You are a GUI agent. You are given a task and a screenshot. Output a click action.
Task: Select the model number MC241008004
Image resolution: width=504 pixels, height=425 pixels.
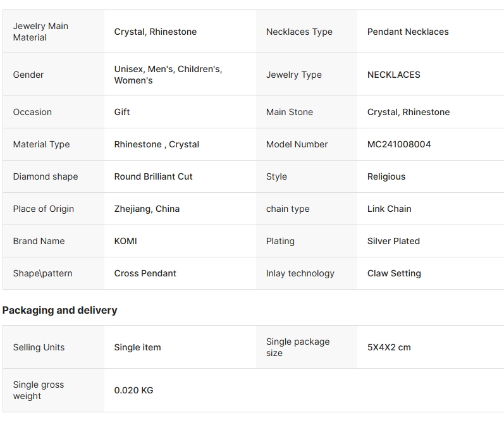click(399, 144)
